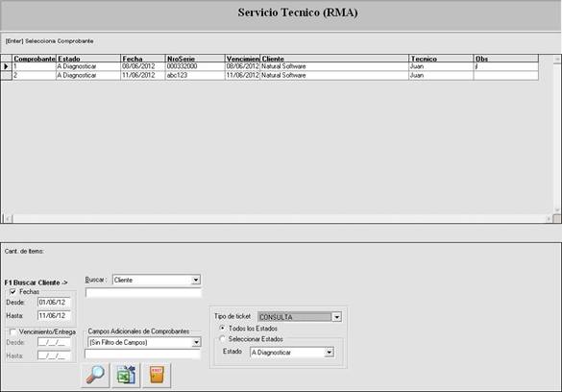Click the F1 Buscar Cliente label
Image resolution: width=562 pixels, height=392 pixels.
pyautogui.click(x=36, y=282)
